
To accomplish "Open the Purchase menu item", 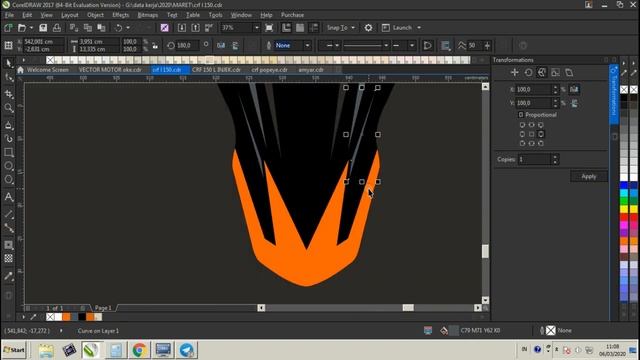I will click(292, 15).
